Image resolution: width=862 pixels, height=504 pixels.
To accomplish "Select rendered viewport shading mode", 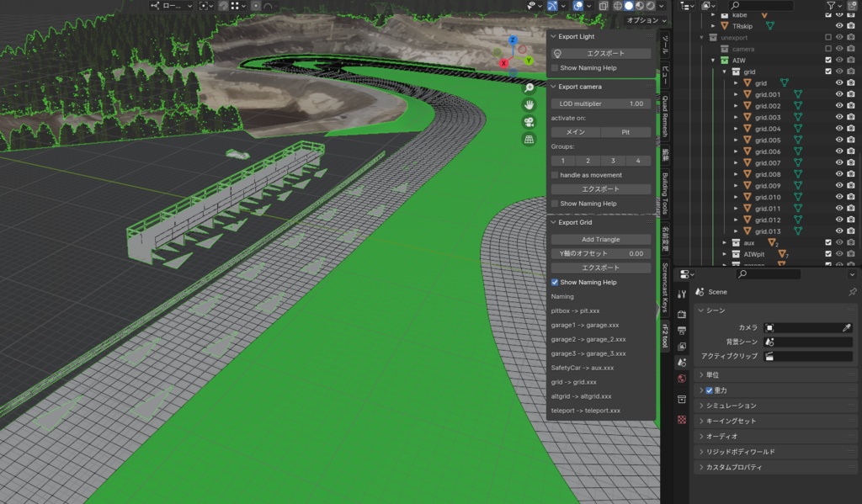I will pos(651,6).
